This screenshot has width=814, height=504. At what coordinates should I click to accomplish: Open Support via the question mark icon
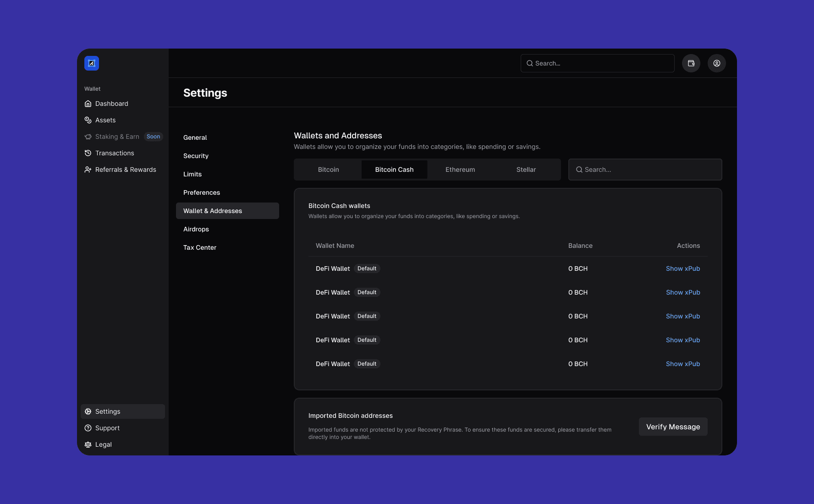coord(88,427)
